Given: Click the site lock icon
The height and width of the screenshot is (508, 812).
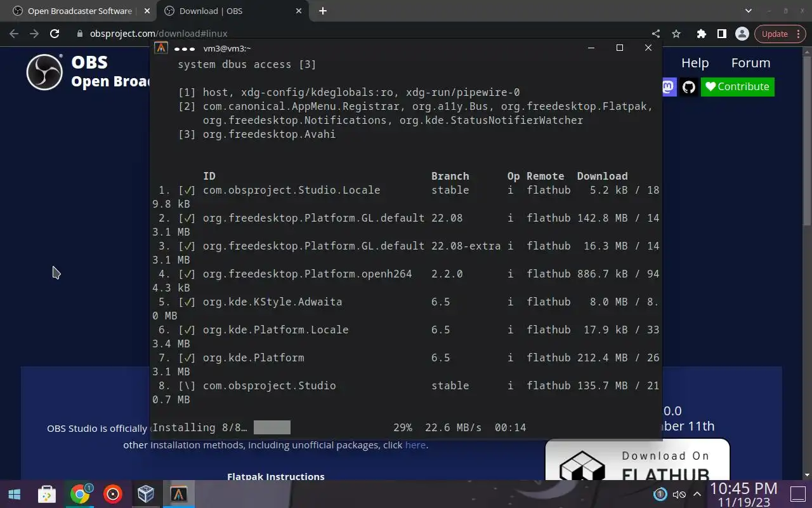Looking at the screenshot, I should (x=79, y=34).
